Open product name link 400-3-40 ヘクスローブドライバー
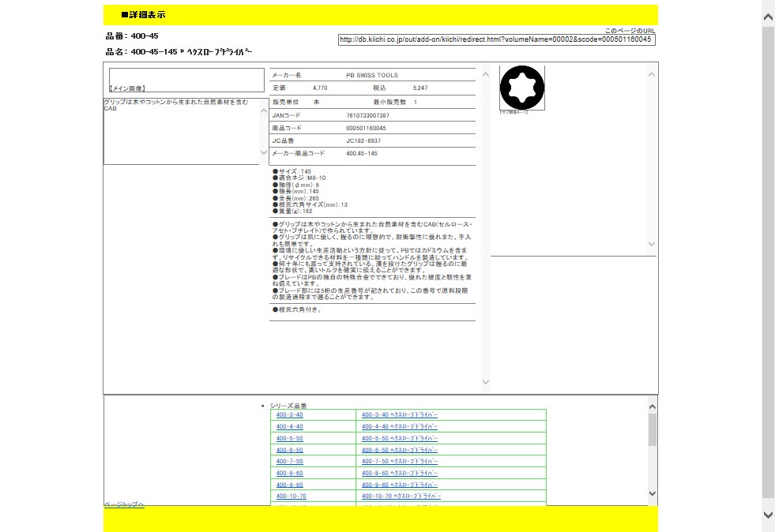Screen dimensions: 775x532 [x=400, y=415]
